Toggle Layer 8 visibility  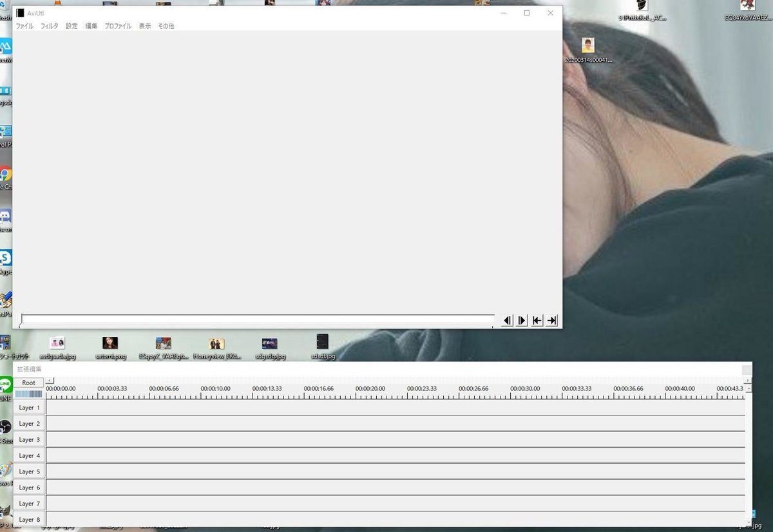(30, 519)
